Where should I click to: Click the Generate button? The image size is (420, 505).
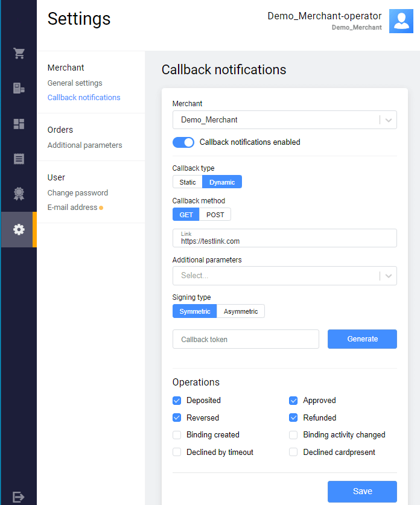[x=362, y=339]
